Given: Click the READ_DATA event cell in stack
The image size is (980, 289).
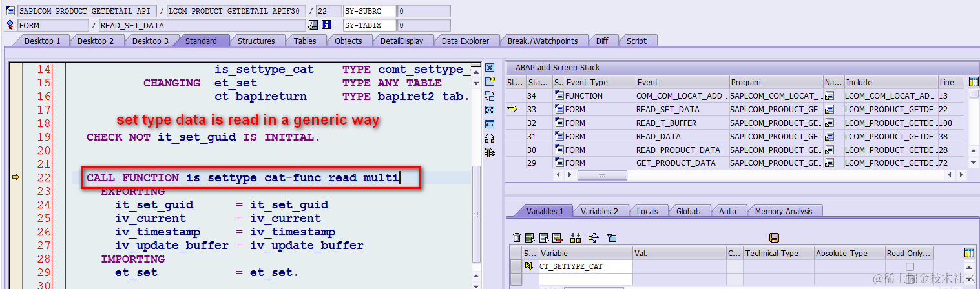Looking at the screenshot, I should (682, 136).
